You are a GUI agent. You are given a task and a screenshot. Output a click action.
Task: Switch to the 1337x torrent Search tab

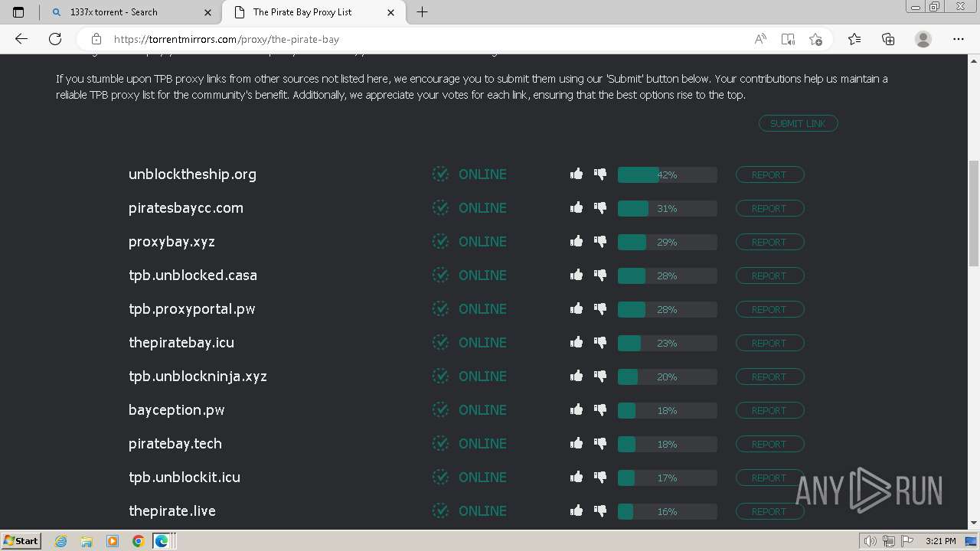pos(132,12)
